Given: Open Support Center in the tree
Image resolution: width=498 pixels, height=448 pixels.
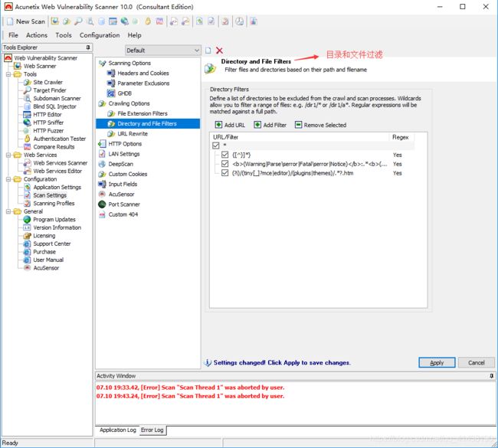Looking at the screenshot, I should pyautogui.click(x=52, y=244).
